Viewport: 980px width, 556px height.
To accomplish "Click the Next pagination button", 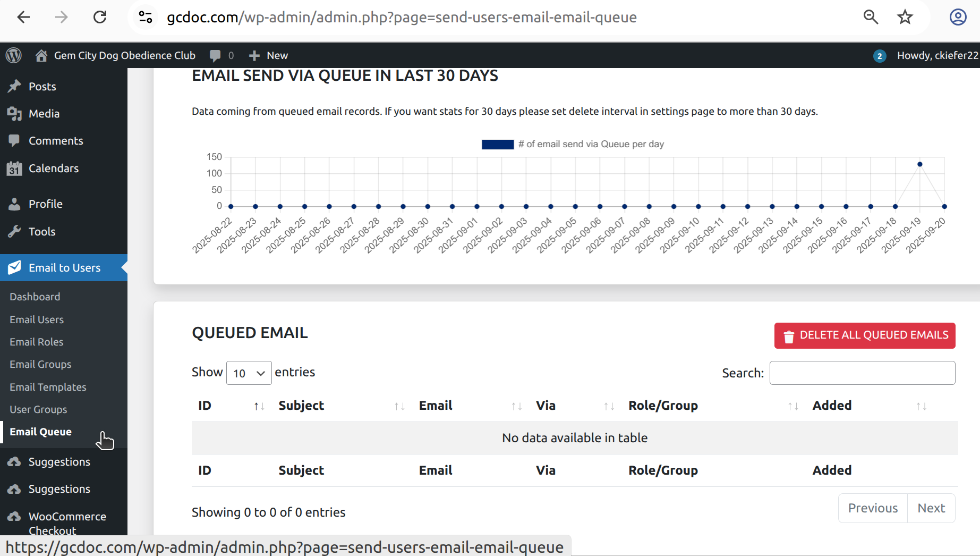I will (x=931, y=508).
